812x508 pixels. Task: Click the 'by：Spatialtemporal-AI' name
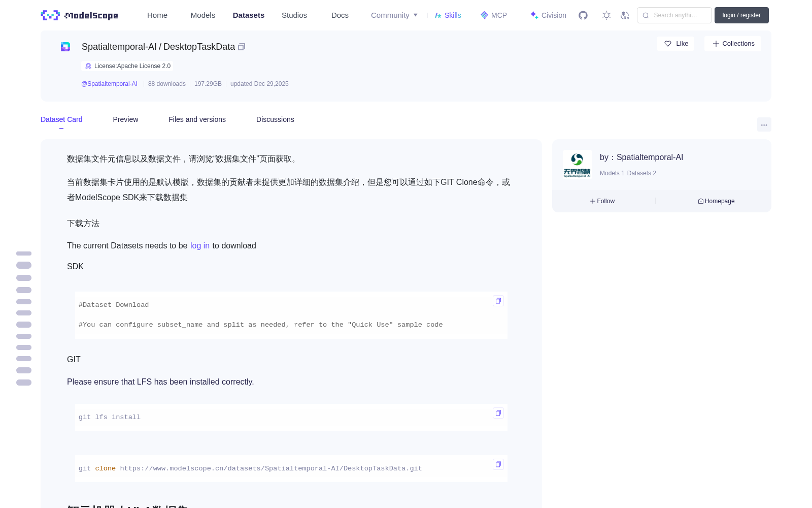click(x=641, y=157)
